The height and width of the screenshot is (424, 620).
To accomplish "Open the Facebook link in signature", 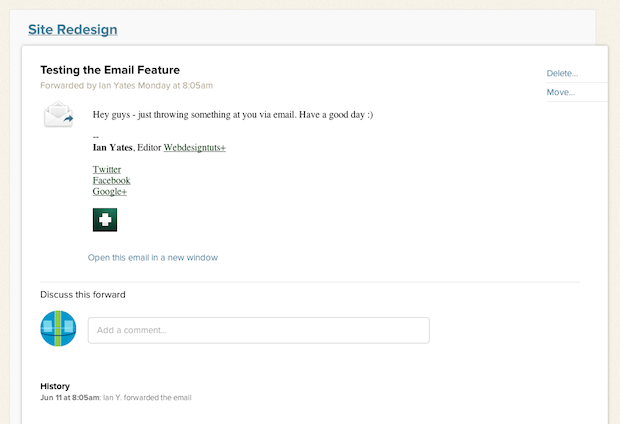I will (x=112, y=180).
